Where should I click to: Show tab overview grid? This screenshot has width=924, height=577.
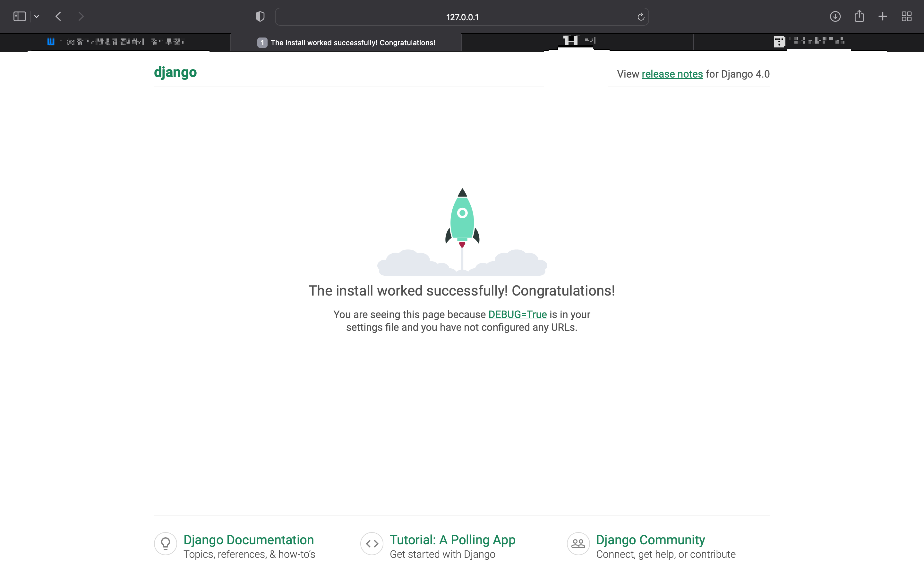point(906,16)
